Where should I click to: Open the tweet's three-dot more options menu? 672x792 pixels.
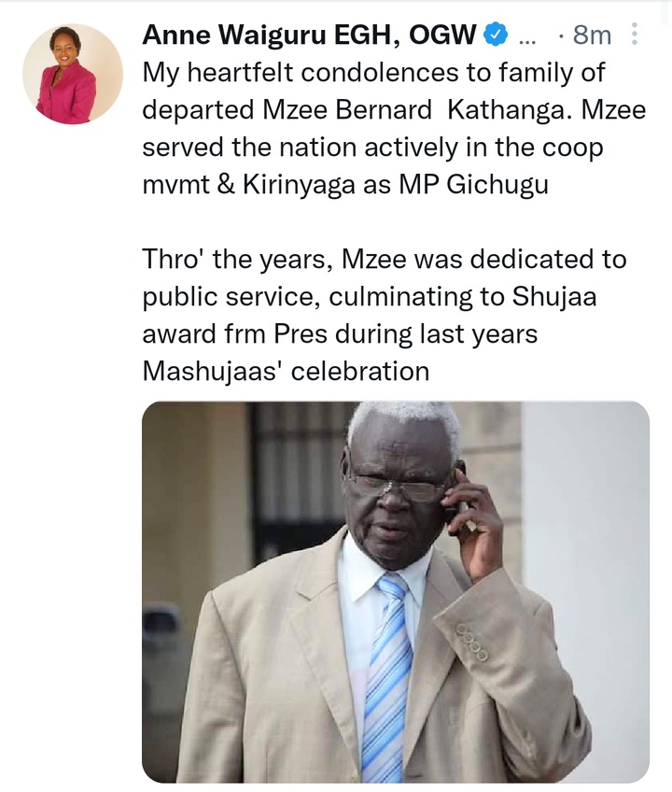(635, 35)
